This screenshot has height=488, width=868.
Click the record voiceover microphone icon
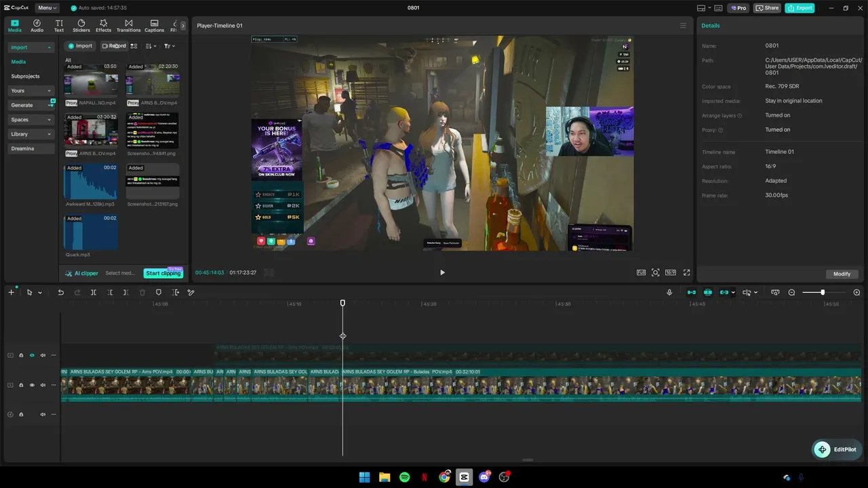(x=669, y=292)
